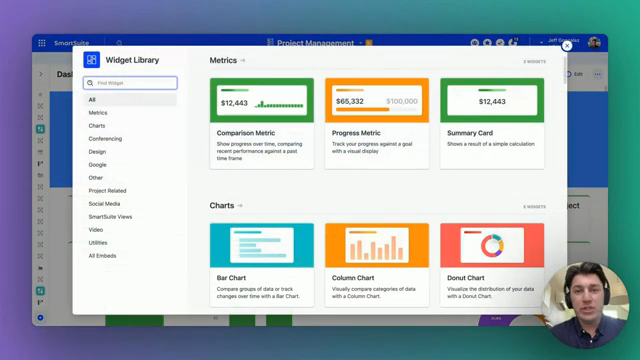The image size is (640, 360).
Task: Click the magnifier icon in Find Widget
Action: pos(90,83)
